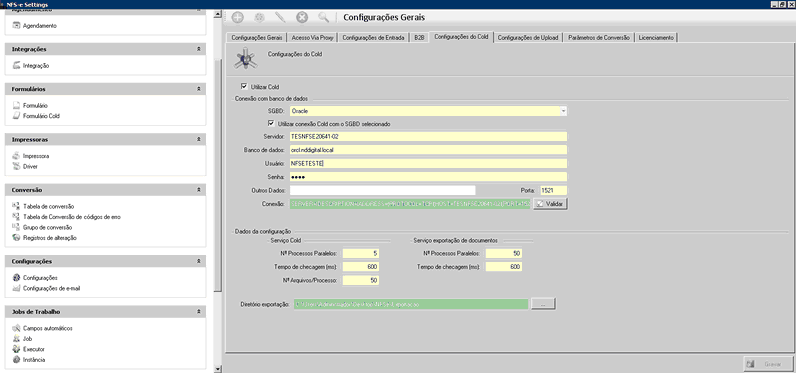Open Driver in Impressoras section
The width and height of the screenshot is (796, 373).
[30, 166]
